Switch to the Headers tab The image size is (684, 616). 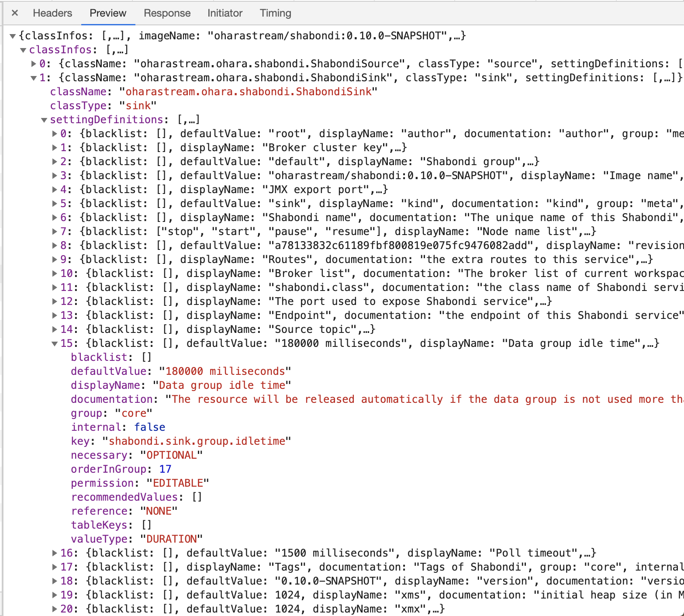[52, 13]
